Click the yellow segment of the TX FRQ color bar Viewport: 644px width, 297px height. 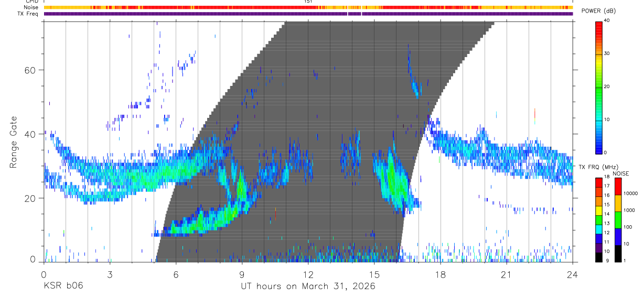coord(599,211)
